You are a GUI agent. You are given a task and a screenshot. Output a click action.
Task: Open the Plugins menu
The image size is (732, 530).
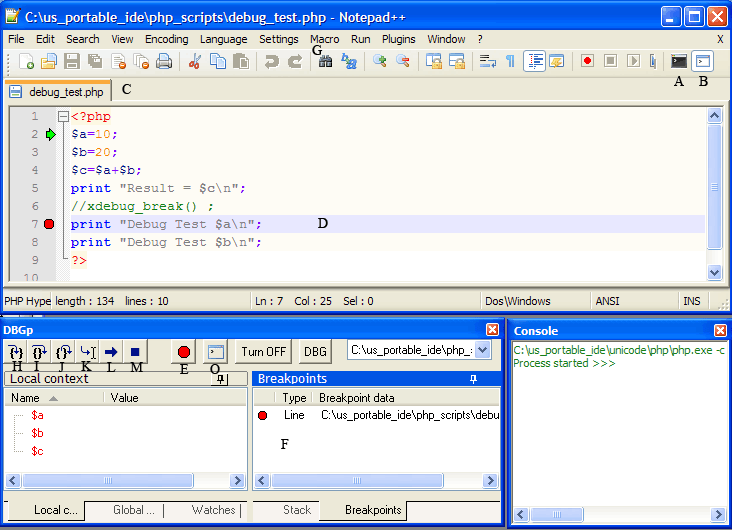[x=398, y=39]
